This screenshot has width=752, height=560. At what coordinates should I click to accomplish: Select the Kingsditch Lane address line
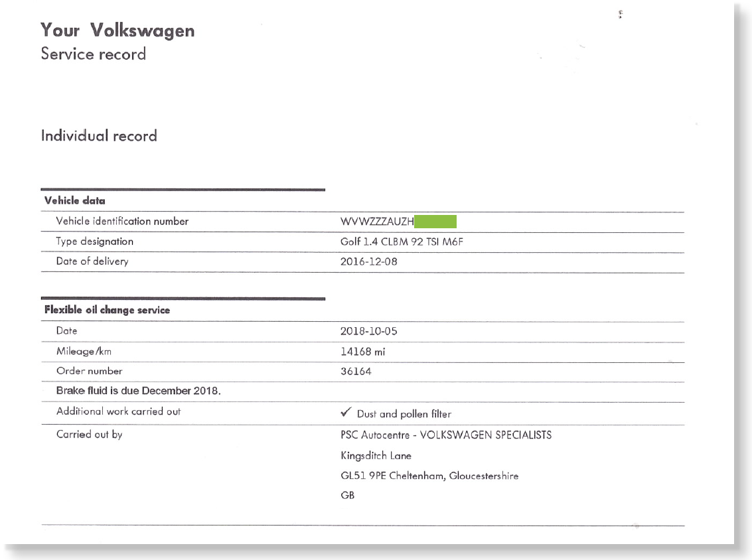coord(376,456)
